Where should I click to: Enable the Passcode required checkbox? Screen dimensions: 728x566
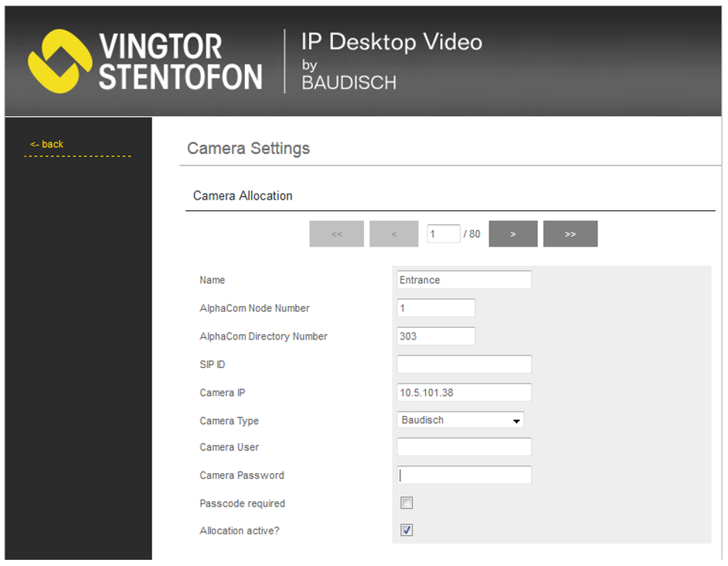tap(407, 503)
